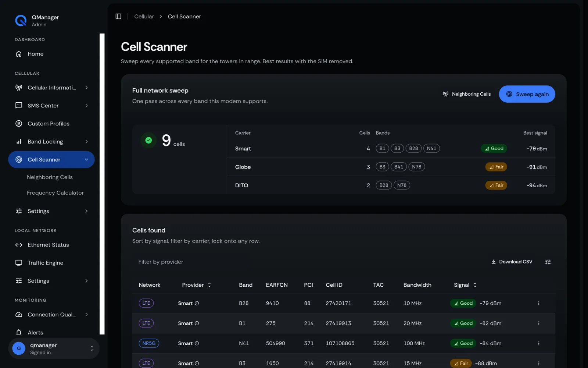Screen dimensions: 588x368
Task: Expand Local Network Settings chevron
Action: point(86,281)
